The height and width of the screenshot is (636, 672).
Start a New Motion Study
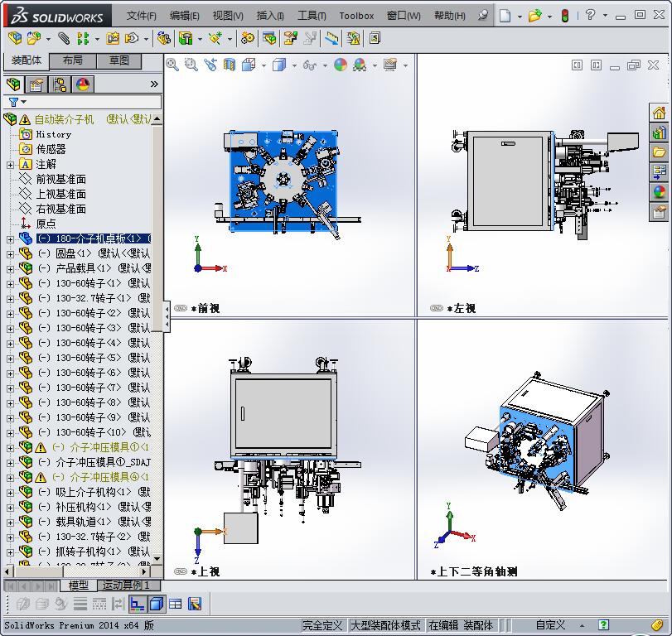click(247, 39)
